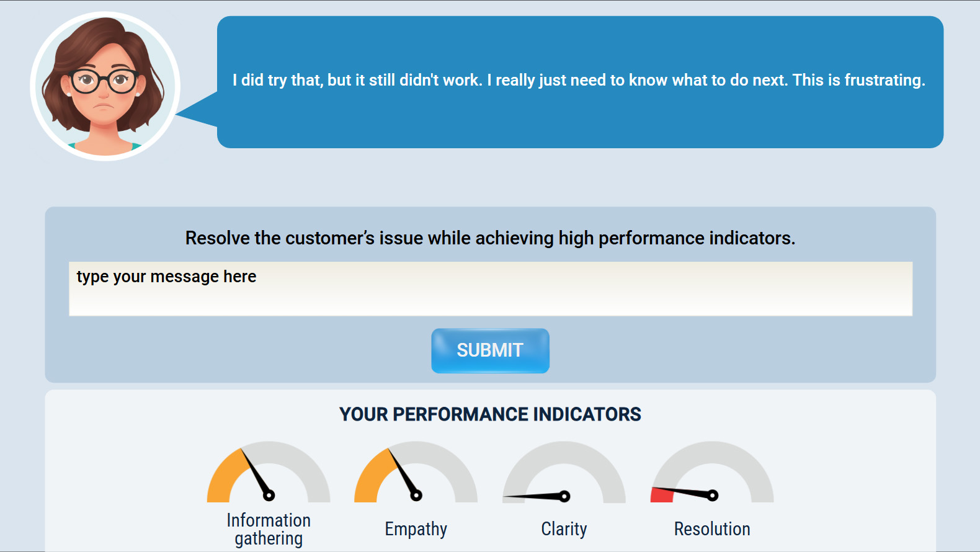Click the Clarity label
Screen dimensions: 980x552
[x=564, y=529]
